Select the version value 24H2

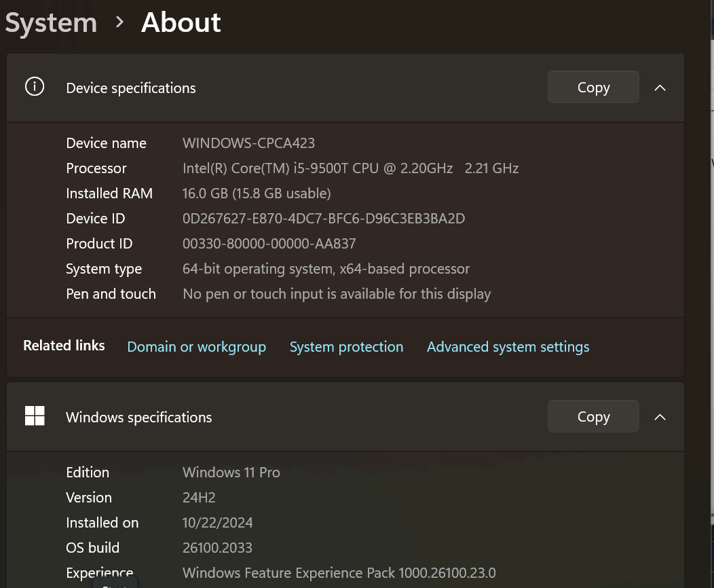pos(199,498)
